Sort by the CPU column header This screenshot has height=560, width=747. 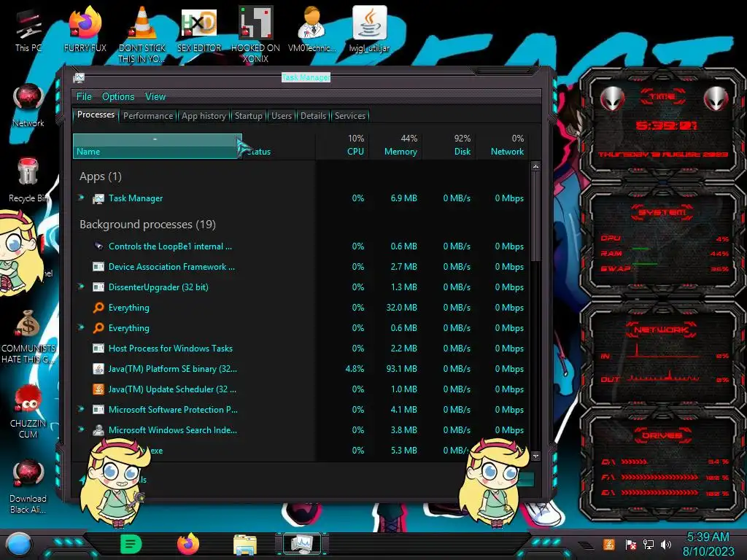click(x=342, y=146)
